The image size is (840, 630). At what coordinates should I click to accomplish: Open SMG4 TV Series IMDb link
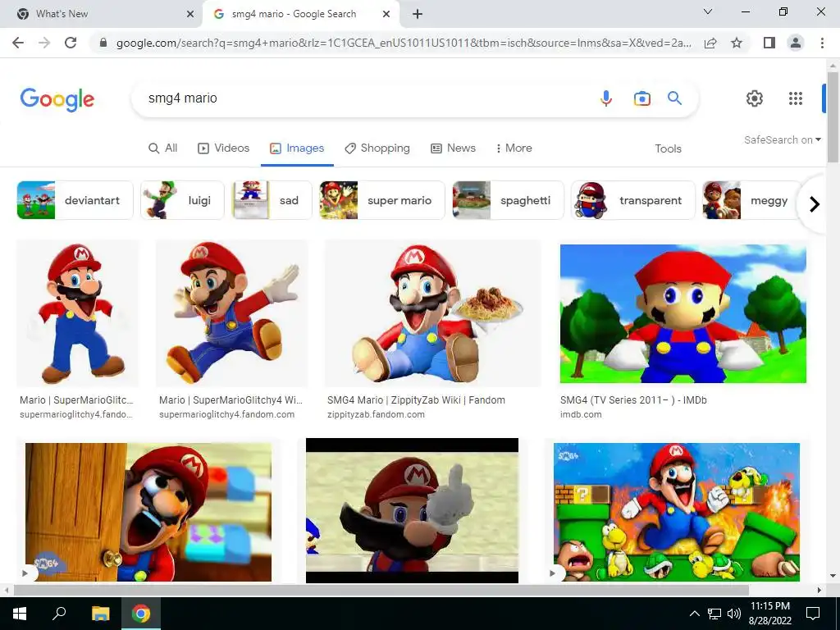coord(633,400)
